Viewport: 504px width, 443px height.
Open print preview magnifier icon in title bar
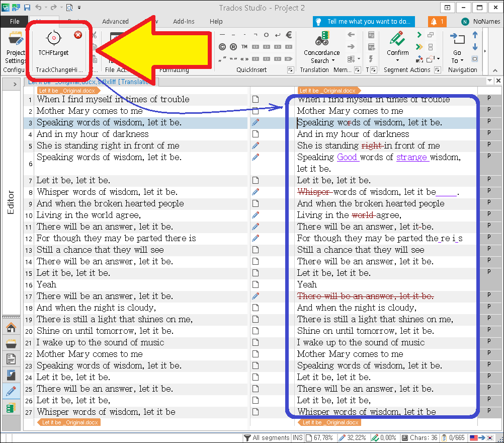[x=69, y=8]
